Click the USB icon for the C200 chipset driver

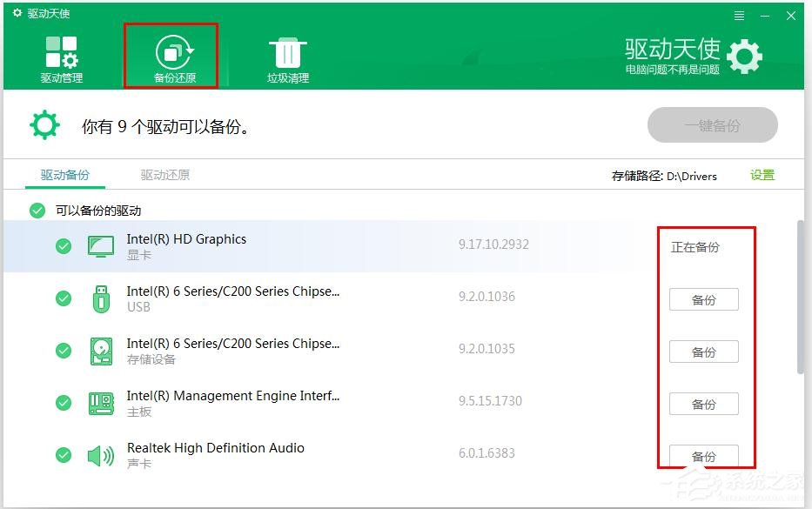(x=100, y=298)
